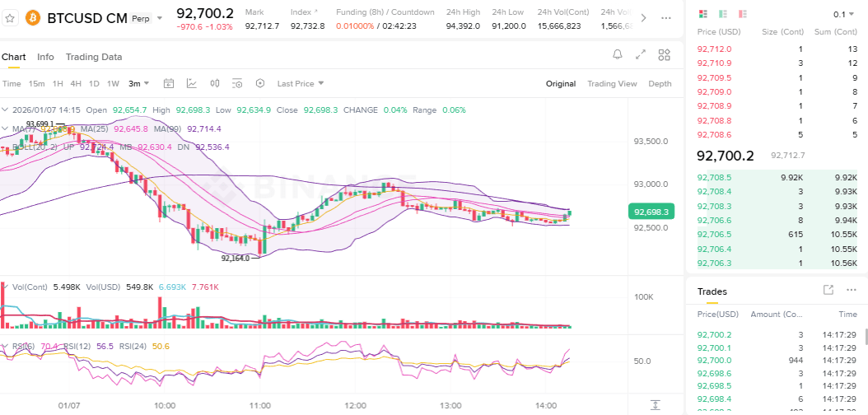The image size is (868, 415).
Task: Open the chart layout grid icon
Action: pos(665,54)
